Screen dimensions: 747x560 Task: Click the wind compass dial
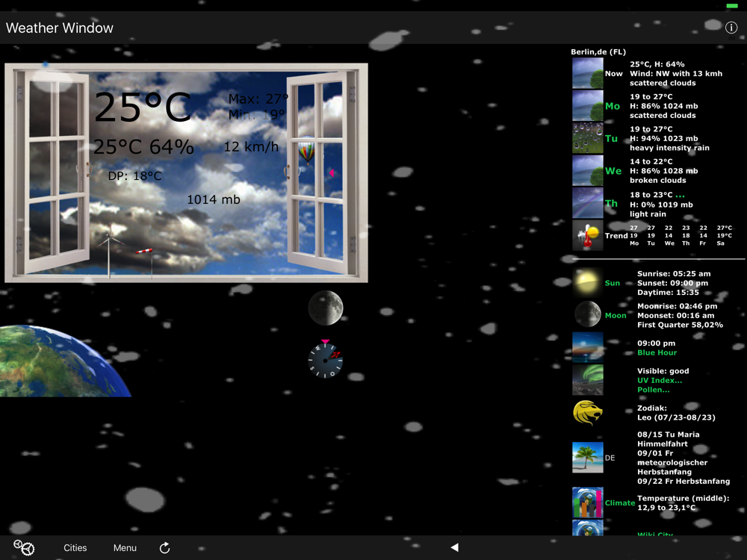[326, 360]
